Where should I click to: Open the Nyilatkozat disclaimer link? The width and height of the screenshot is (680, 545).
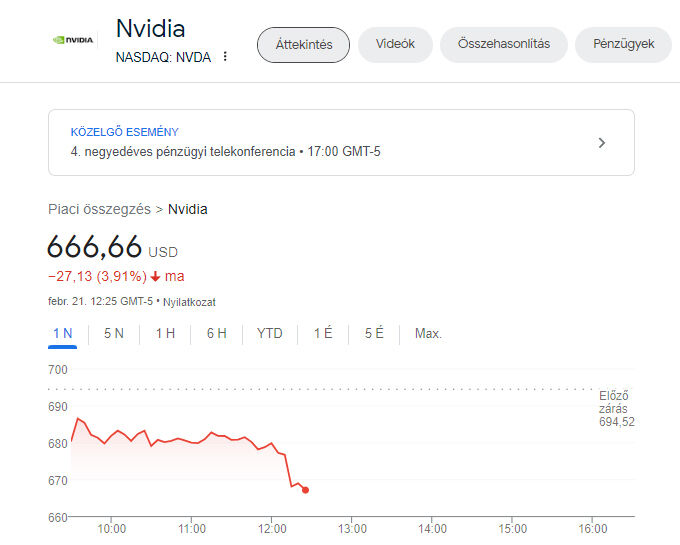189,302
